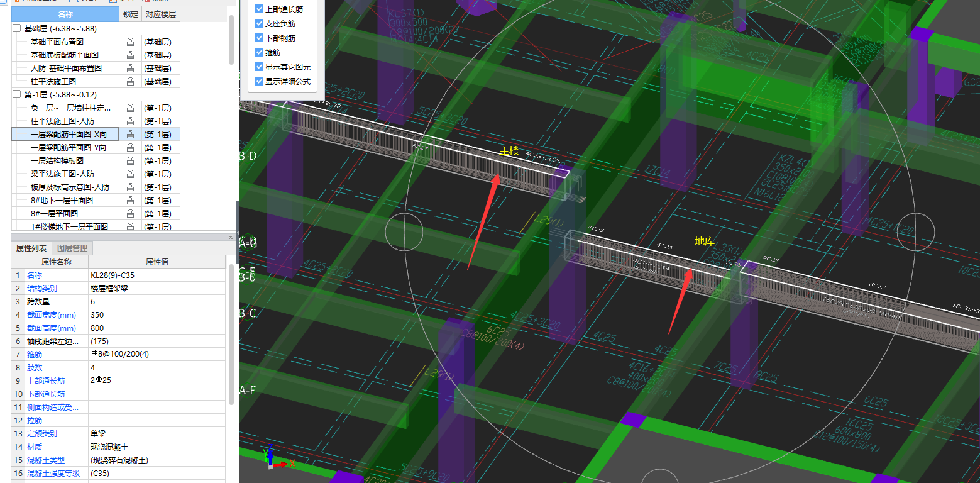Click the empty 下部通长筋 value cell
This screenshot has height=483, width=980.
157,394
